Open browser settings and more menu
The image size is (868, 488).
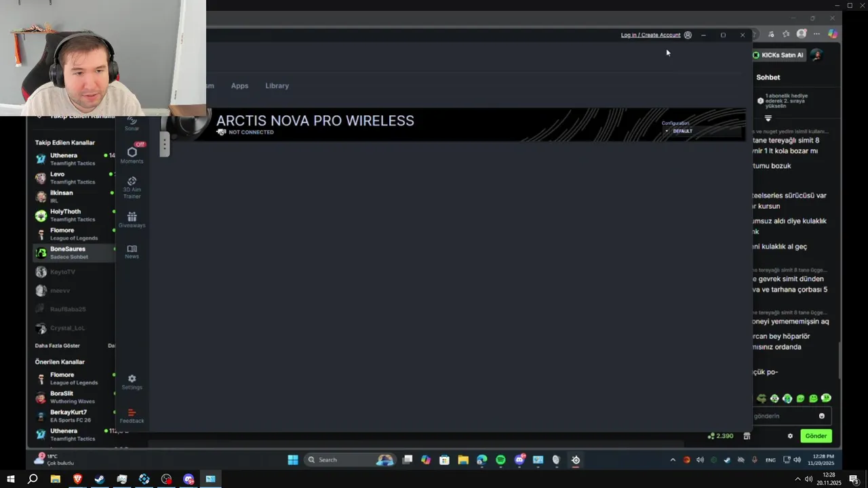(x=816, y=34)
